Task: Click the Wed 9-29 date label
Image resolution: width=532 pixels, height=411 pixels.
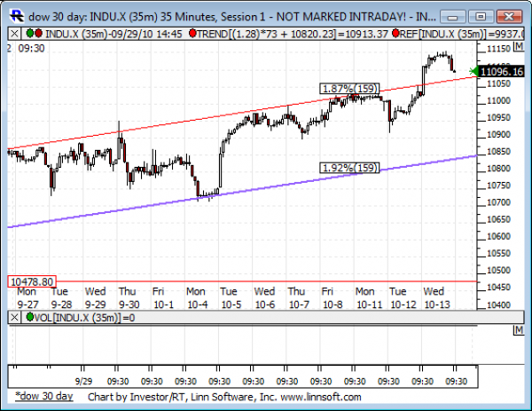Action: coord(96,298)
